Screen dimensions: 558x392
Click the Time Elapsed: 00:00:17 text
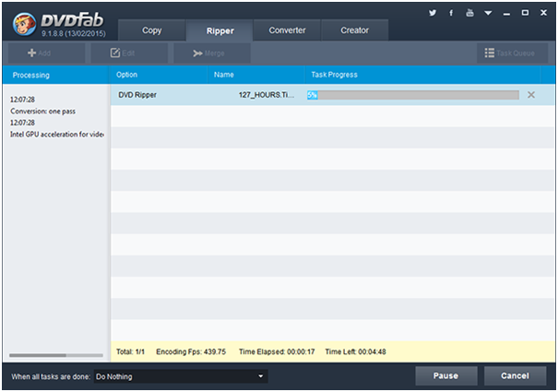pyautogui.click(x=277, y=352)
